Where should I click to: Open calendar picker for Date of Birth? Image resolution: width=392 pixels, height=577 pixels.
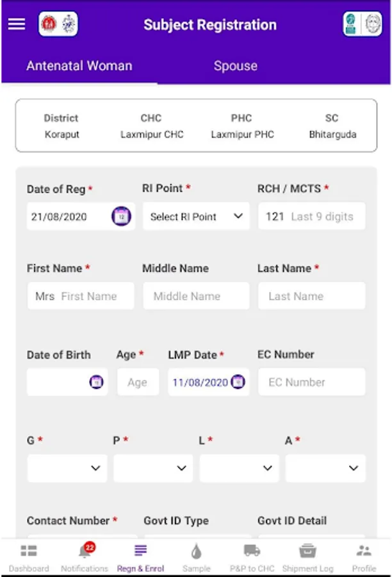click(96, 382)
